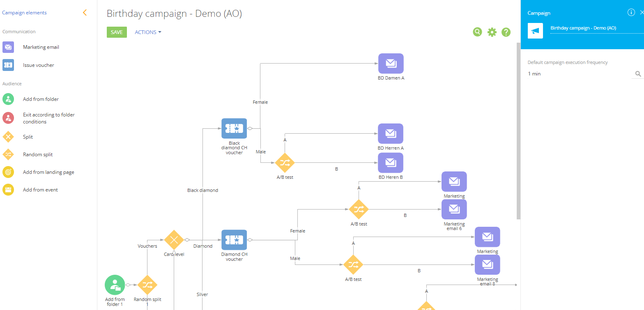Open execution frequency lookup magnifier
This screenshot has width=644, height=310.
pyautogui.click(x=638, y=74)
